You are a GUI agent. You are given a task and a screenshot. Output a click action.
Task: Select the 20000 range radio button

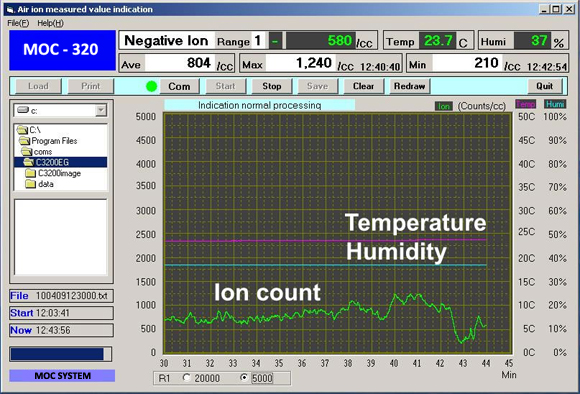187,378
